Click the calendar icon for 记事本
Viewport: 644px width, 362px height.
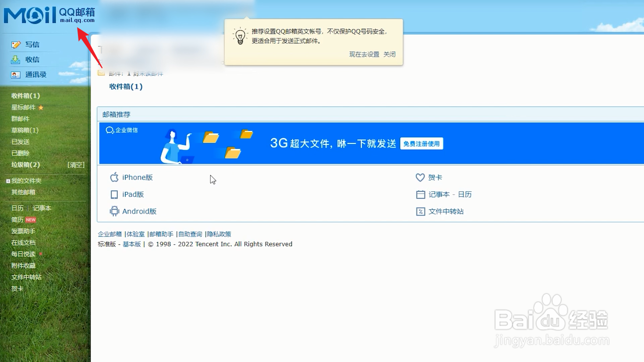click(x=421, y=194)
